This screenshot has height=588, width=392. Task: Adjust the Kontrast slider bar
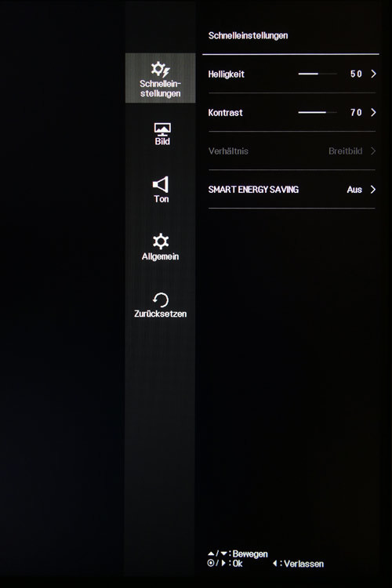pos(318,112)
